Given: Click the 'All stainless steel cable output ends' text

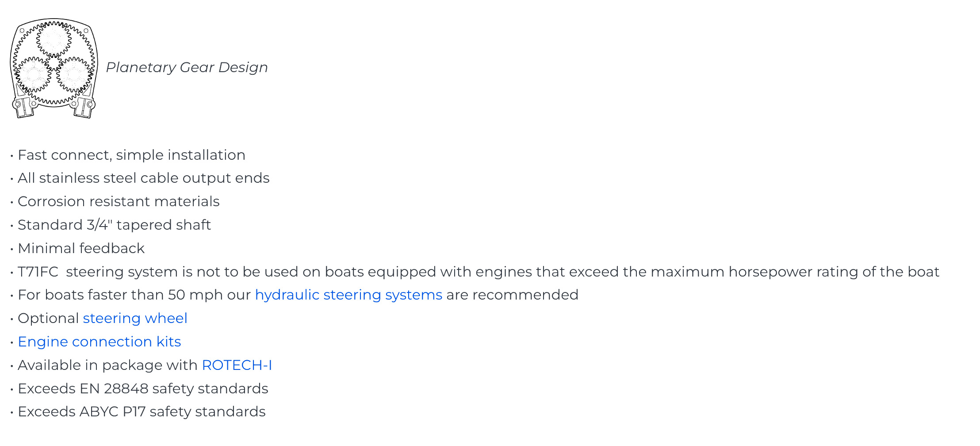Looking at the screenshot, I should (143, 178).
